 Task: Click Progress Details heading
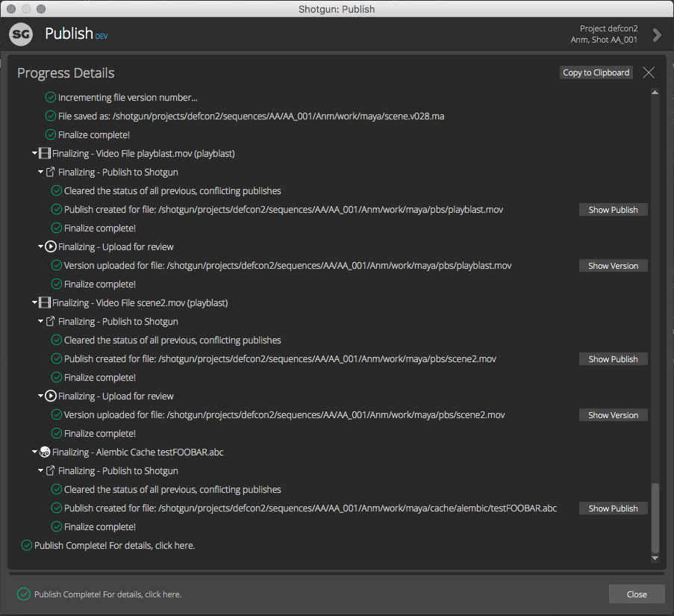[66, 73]
